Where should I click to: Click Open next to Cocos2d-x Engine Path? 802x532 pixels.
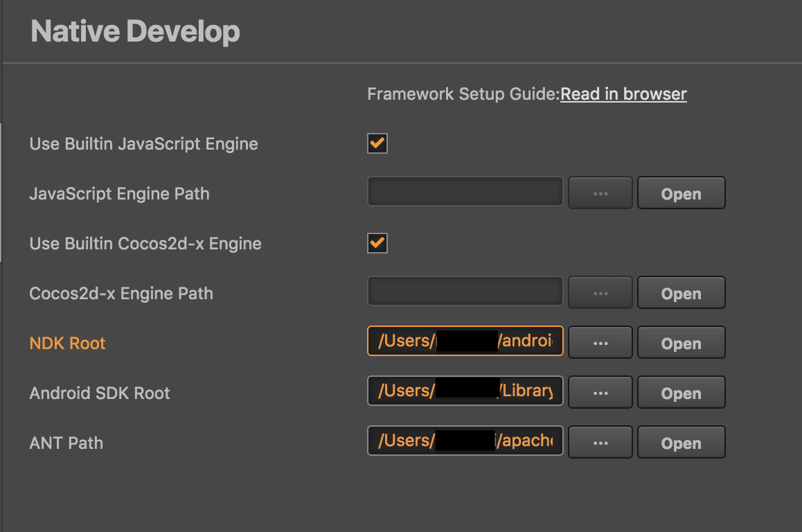[681, 293]
